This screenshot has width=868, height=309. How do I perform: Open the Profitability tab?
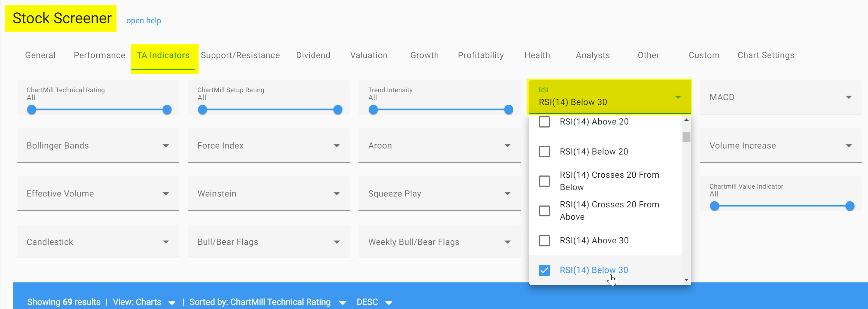[481, 55]
